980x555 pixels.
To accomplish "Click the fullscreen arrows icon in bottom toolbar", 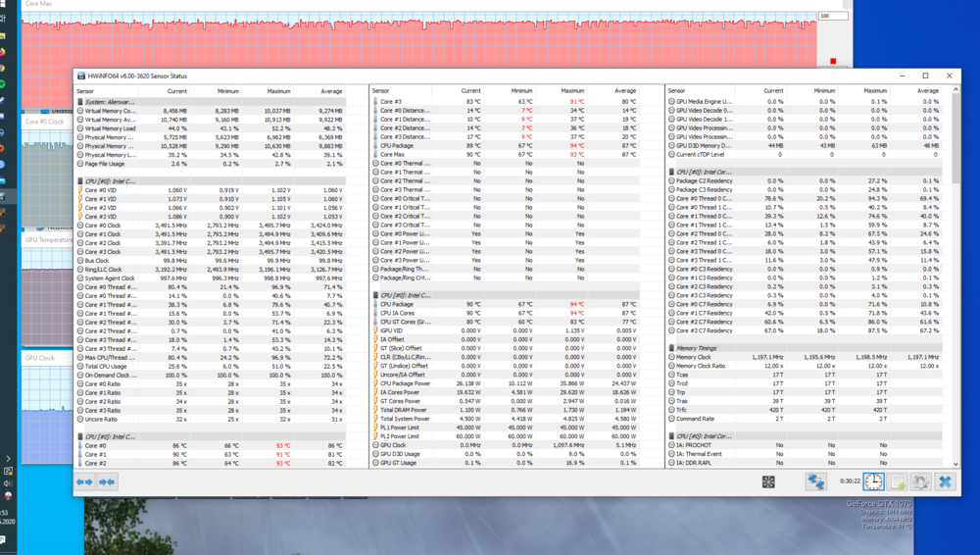I will click(x=768, y=481).
